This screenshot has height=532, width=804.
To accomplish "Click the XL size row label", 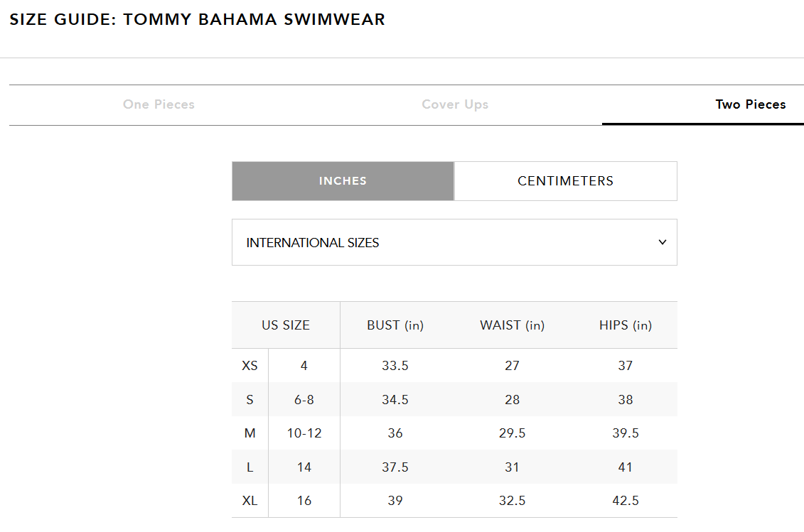I will pos(250,501).
